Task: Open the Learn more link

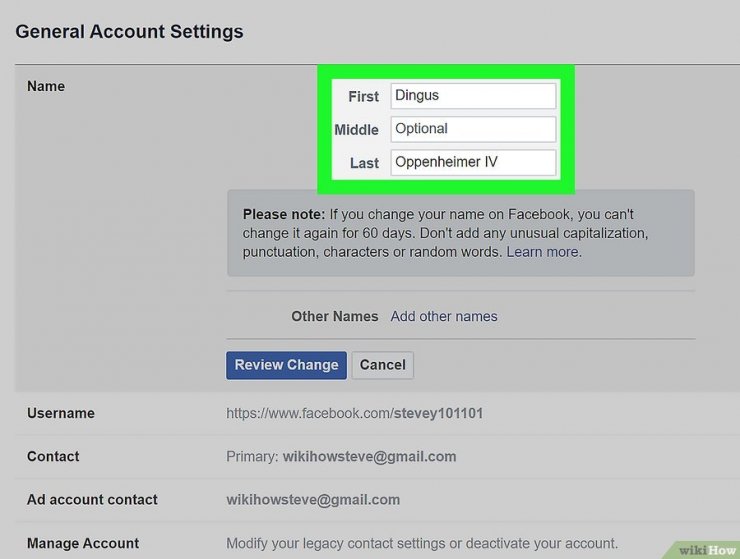Action: (x=543, y=252)
